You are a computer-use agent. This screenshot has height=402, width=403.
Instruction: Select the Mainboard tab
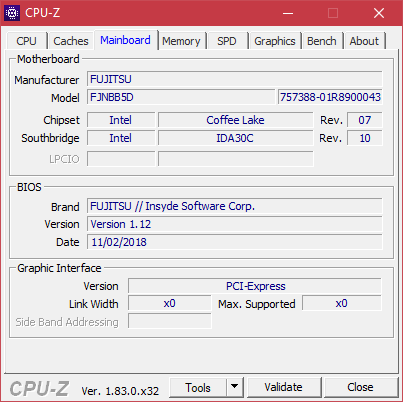(125, 40)
